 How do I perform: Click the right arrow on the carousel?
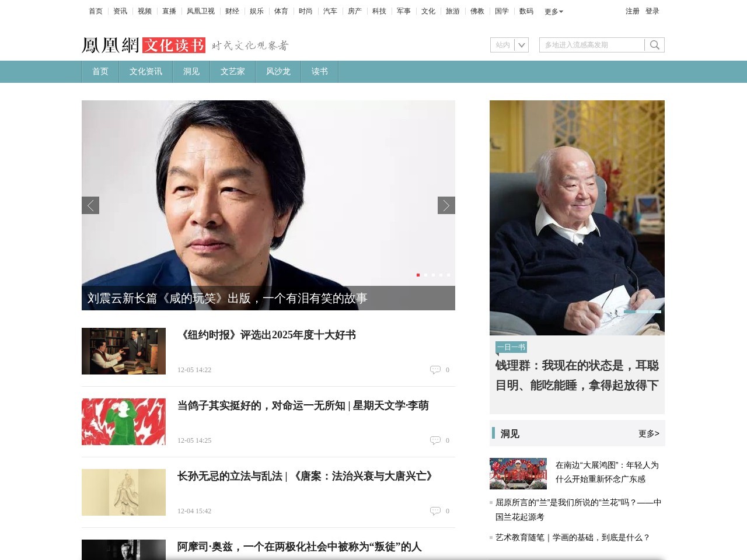click(x=446, y=205)
